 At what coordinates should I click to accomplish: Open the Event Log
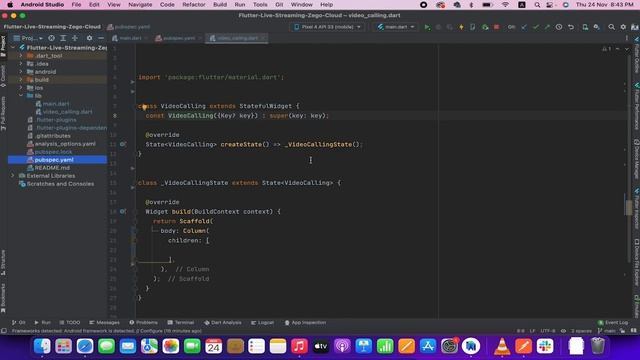click(613, 322)
